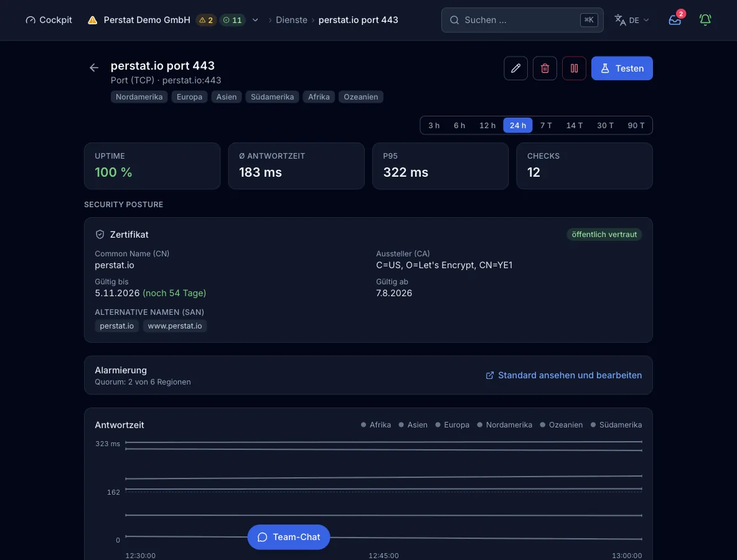Click the Quorum: 2 von 6 Regionen text

tap(143, 382)
